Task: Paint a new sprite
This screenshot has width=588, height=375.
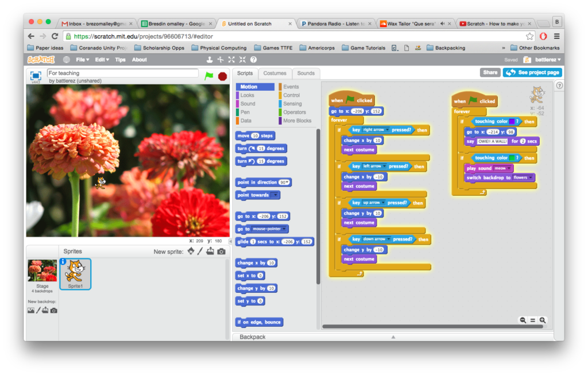Action: pos(200,251)
